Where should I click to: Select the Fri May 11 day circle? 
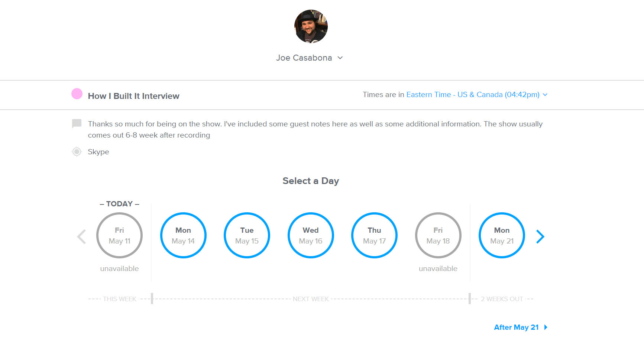(x=119, y=235)
